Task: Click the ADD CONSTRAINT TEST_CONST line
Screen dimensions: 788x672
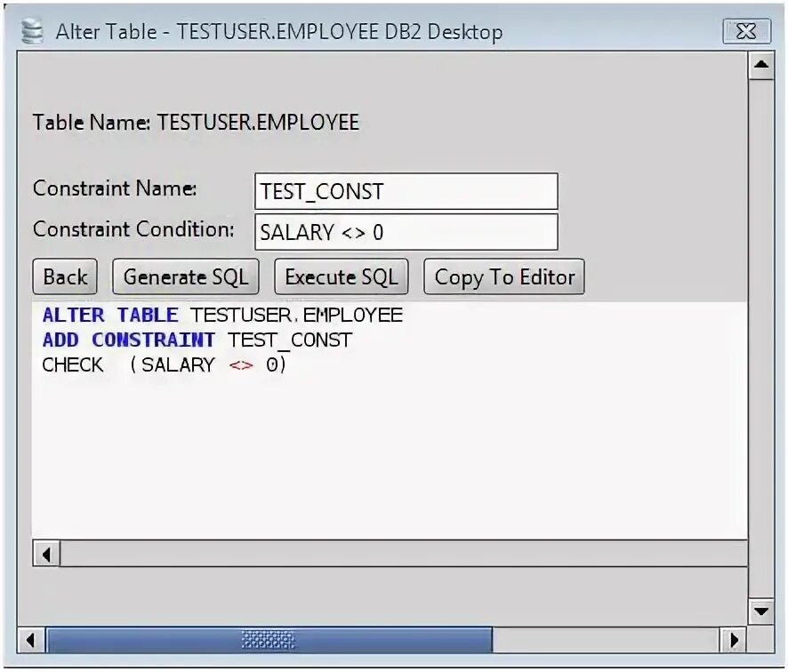Action: pos(197,340)
